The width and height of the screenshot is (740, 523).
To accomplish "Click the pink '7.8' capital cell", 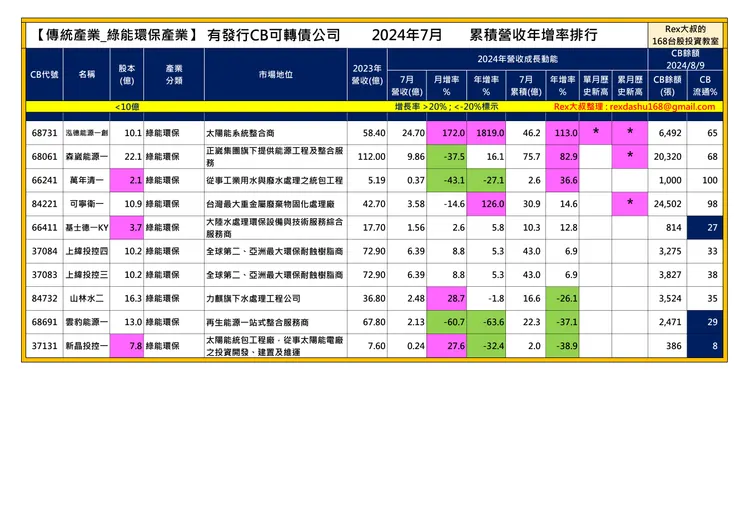I will [x=126, y=346].
